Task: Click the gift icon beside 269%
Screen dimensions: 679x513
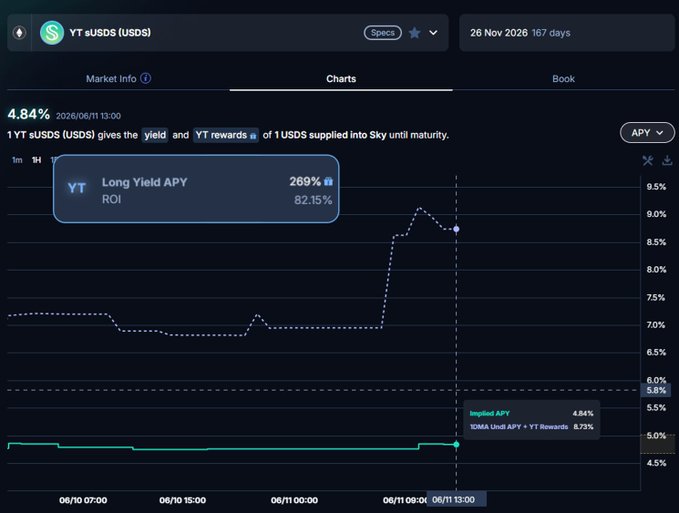Action: (x=329, y=181)
